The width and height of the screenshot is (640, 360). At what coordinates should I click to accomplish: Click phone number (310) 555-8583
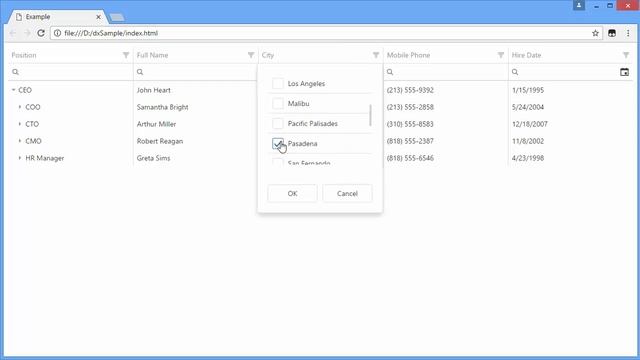410,124
